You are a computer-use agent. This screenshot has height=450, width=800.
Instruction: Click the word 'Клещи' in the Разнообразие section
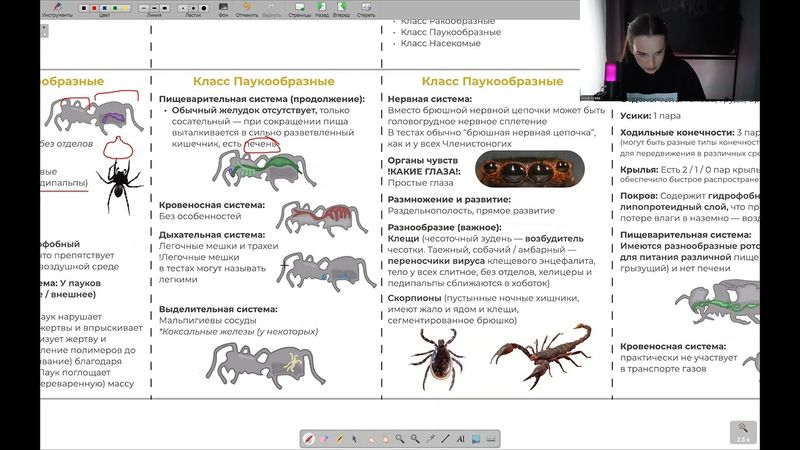pyautogui.click(x=403, y=238)
